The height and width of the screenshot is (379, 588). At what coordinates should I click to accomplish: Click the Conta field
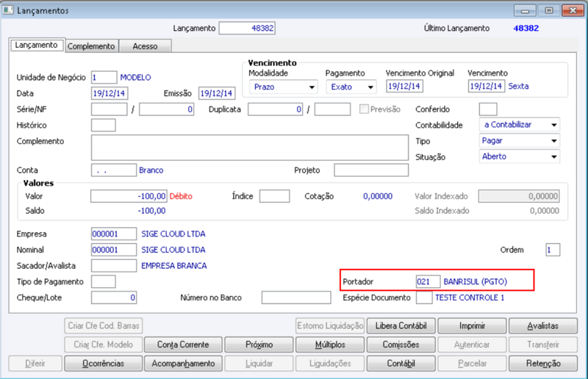114,170
